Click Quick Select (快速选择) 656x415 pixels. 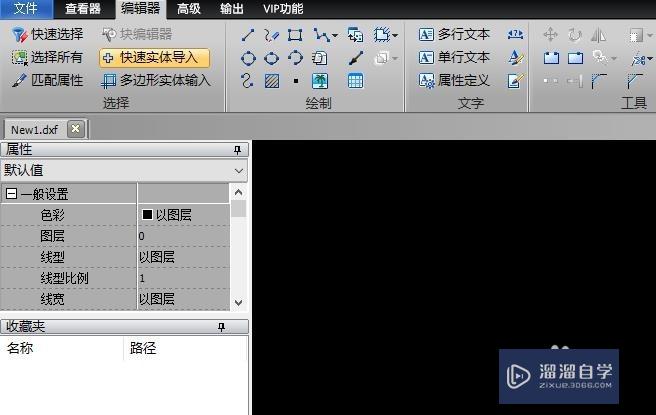[47, 34]
